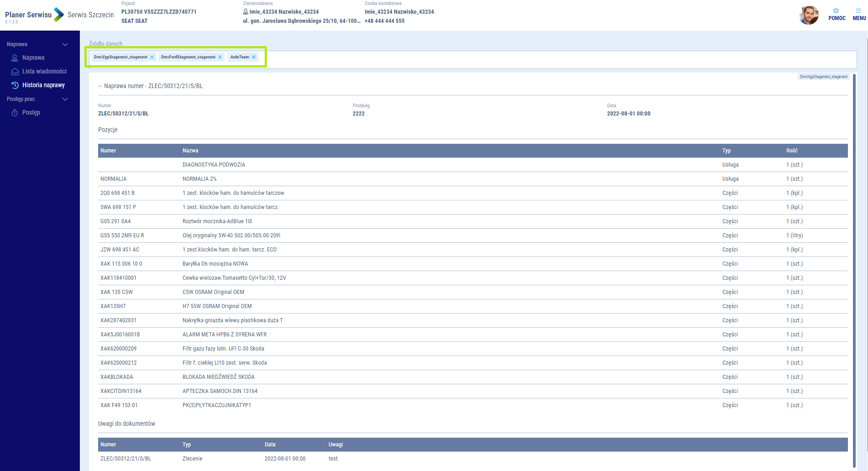Click the vertical scrollbar on the right
The height and width of the screenshot is (471, 868).
(x=854, y=269)
